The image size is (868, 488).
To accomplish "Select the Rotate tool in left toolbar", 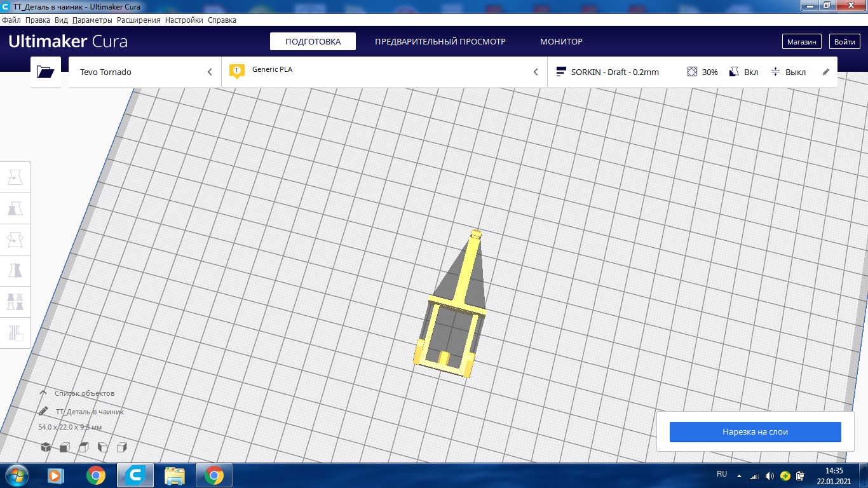I will 15,240.
